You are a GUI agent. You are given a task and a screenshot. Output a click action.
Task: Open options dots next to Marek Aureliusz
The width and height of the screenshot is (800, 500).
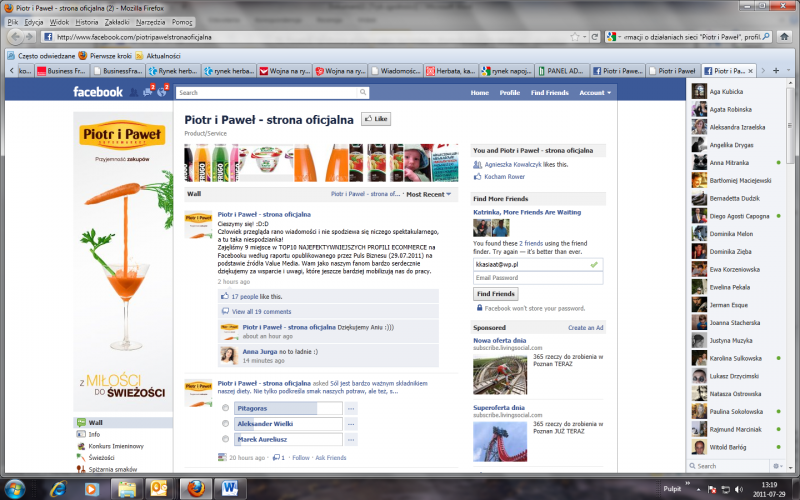click(x=351, y=439)
